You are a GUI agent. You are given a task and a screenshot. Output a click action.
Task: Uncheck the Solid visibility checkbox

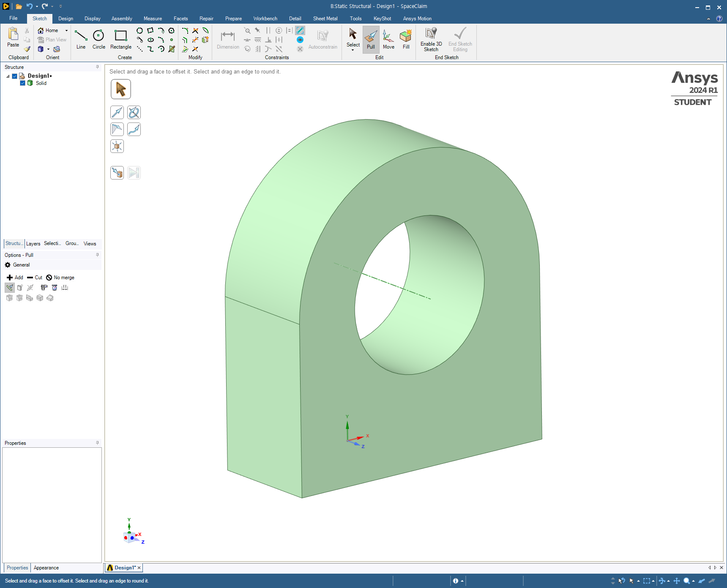pos(23,83)
